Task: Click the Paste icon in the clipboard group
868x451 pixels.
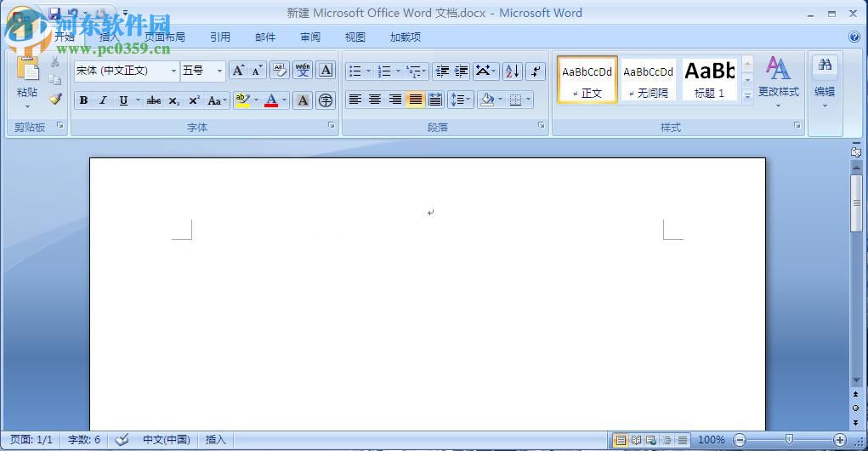Action: coord(28,70)
